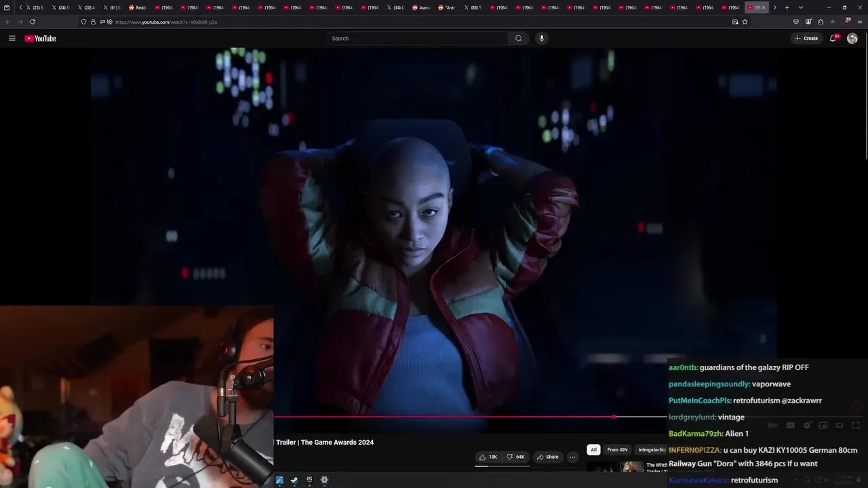868x488 pixels.
Task: Open the Steam icon in the taskbar
Action: pyautogui.click(x=294, y=480)
